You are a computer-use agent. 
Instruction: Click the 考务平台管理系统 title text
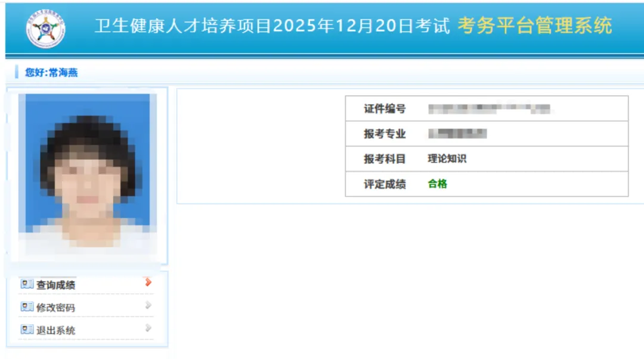(535, 26)
